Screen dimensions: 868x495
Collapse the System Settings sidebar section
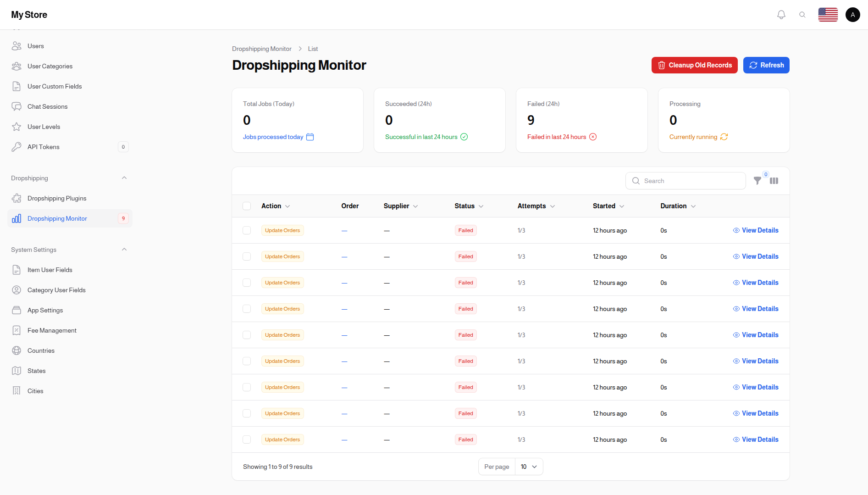(x=124, y=250)
